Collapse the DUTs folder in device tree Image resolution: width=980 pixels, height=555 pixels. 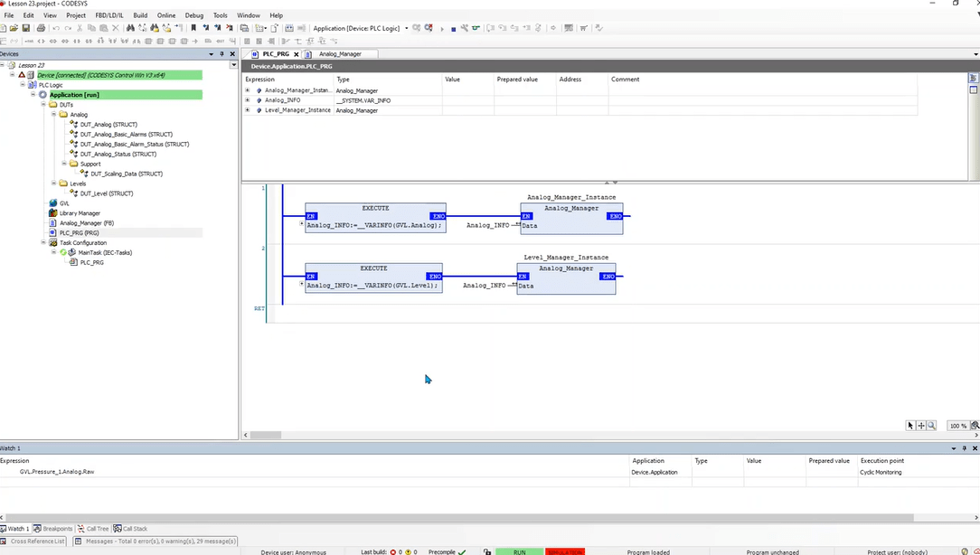pyautogui.click(x=43, y=105)
